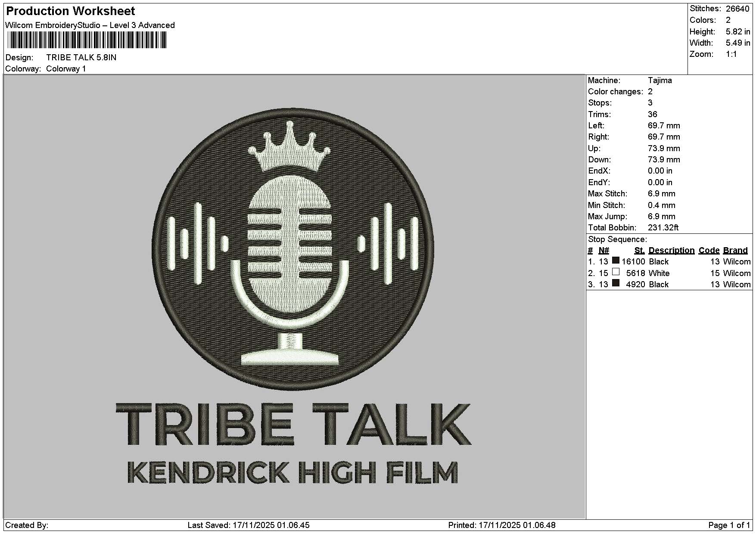Screen dimensions: 756x534
Task: Click the "Stops:" label
Action: (x=599, y=102)
